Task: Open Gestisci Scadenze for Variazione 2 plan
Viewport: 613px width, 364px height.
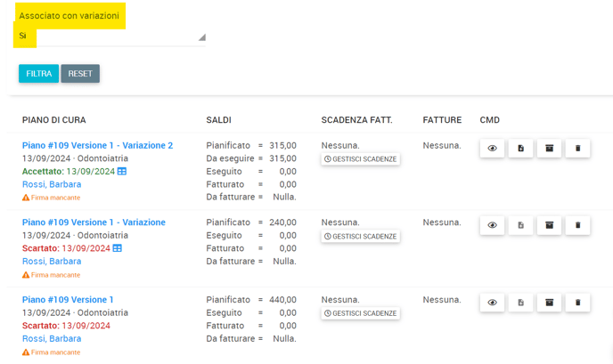Action: coord(361,159)
